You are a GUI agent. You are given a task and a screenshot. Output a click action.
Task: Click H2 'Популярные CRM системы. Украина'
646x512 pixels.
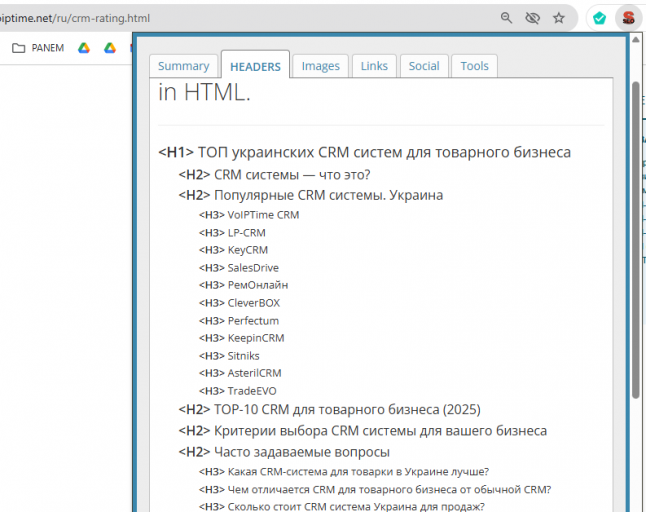[x=311, y=195]
